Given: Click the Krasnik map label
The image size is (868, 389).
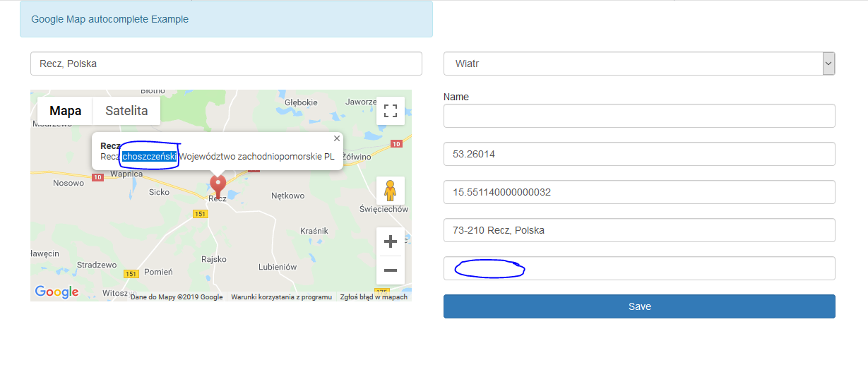Looking at the screenshot, I should 314,231.
